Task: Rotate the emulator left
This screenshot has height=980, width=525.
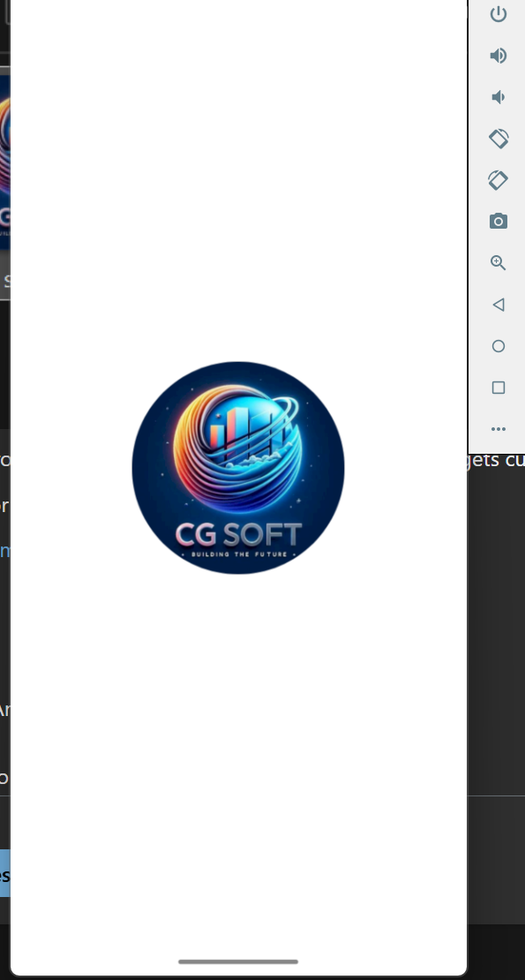Action: [x=499, y=138]
